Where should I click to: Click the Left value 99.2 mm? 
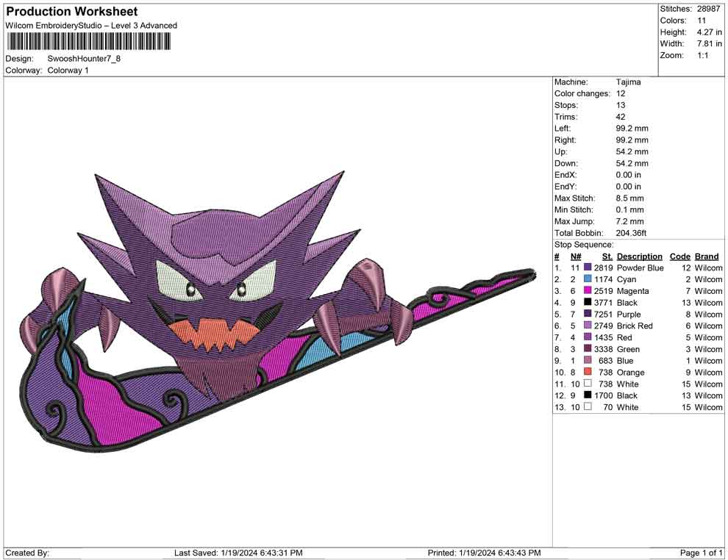coord(632,128)
